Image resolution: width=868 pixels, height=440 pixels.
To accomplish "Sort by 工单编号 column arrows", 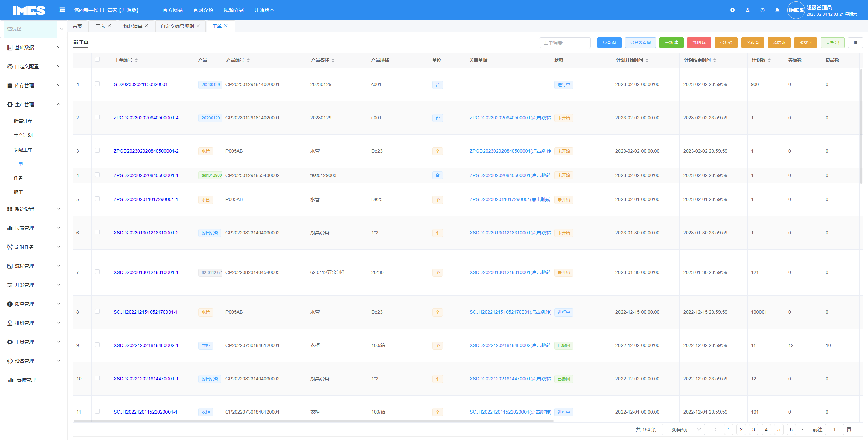I will tap(136, 60).
